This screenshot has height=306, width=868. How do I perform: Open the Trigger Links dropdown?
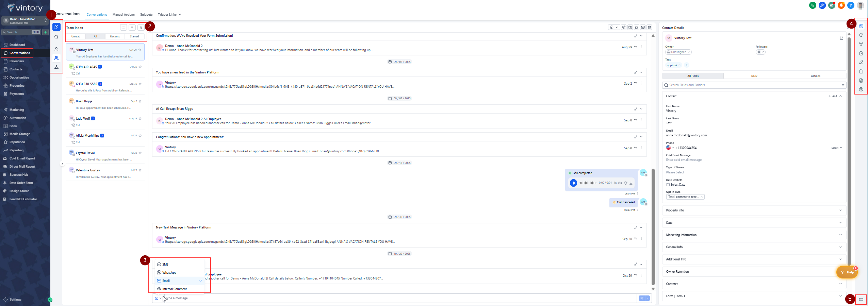(x=169, y=15)
